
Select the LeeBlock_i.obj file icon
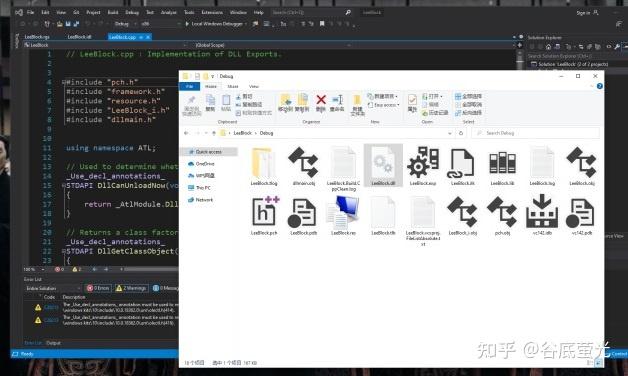pos(462,212)
